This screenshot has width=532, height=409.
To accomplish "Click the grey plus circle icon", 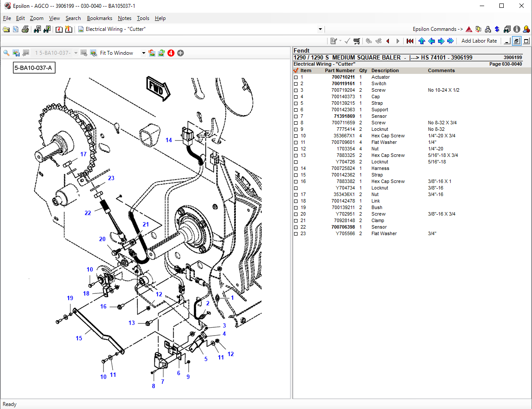I will click(x=181, y=53).
